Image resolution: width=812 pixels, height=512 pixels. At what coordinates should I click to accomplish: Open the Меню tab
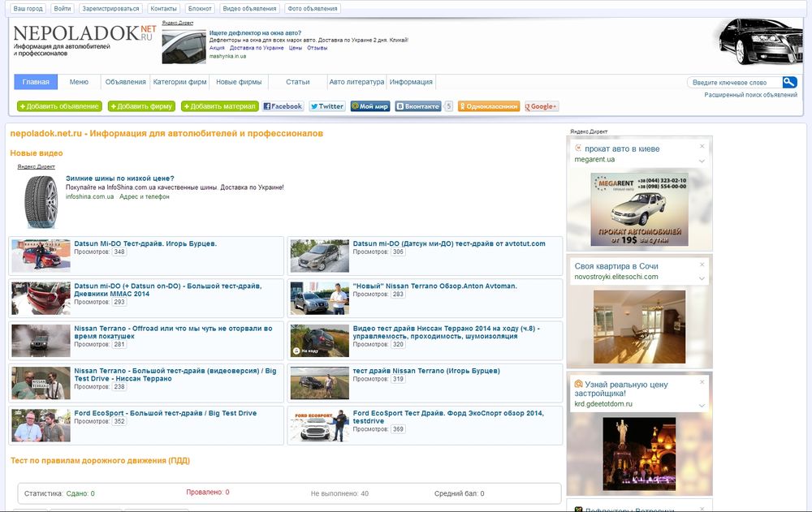(x=79, y=82)
